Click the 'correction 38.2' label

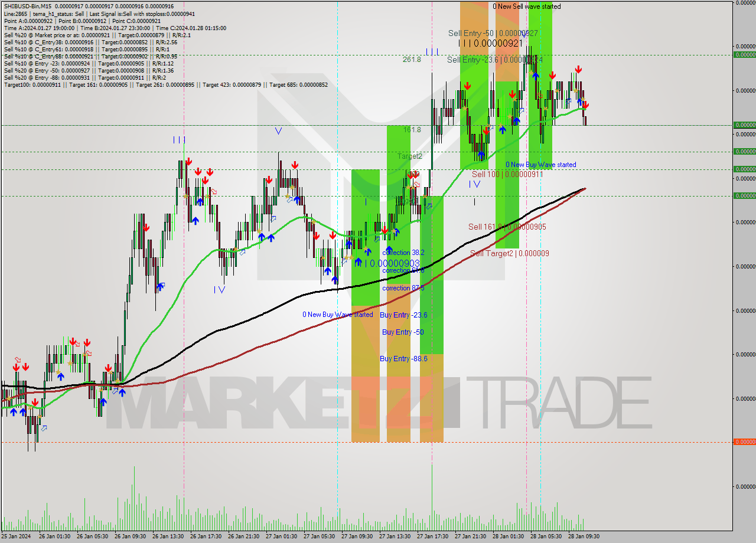[x=403, y=253]
